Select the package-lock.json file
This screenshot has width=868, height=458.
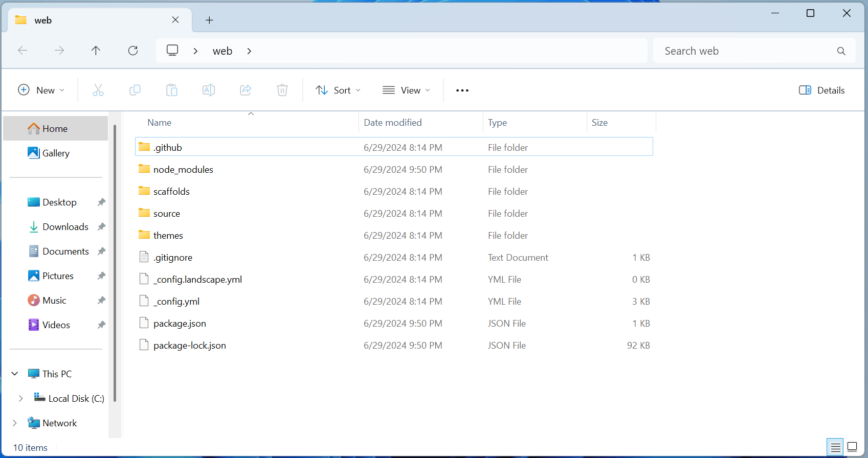394,345
